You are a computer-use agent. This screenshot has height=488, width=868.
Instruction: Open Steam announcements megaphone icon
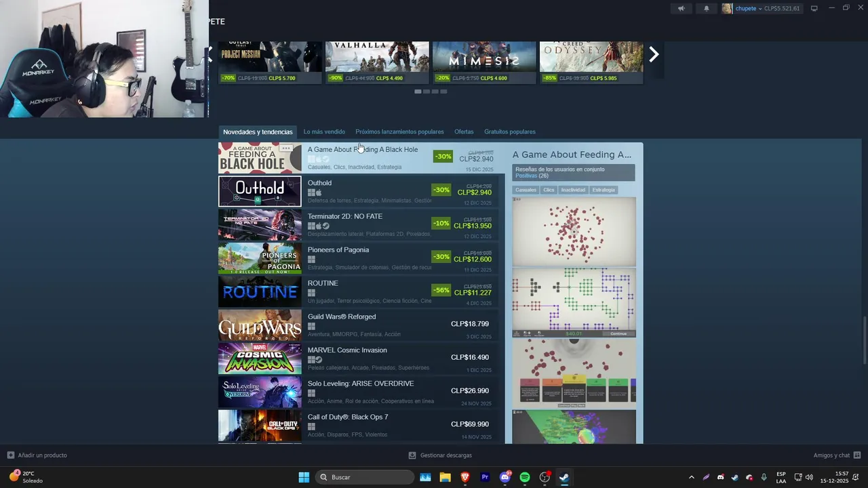coord(682,8)
